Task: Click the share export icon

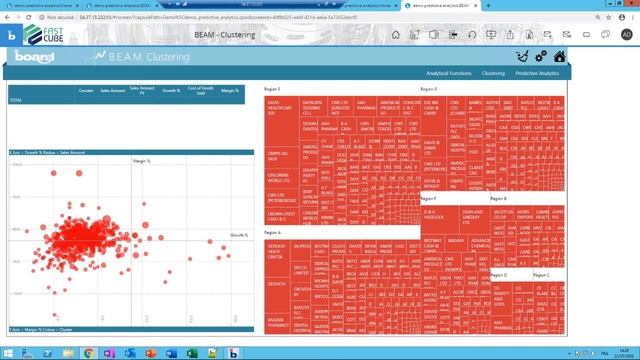Action: tap(510, 35)
